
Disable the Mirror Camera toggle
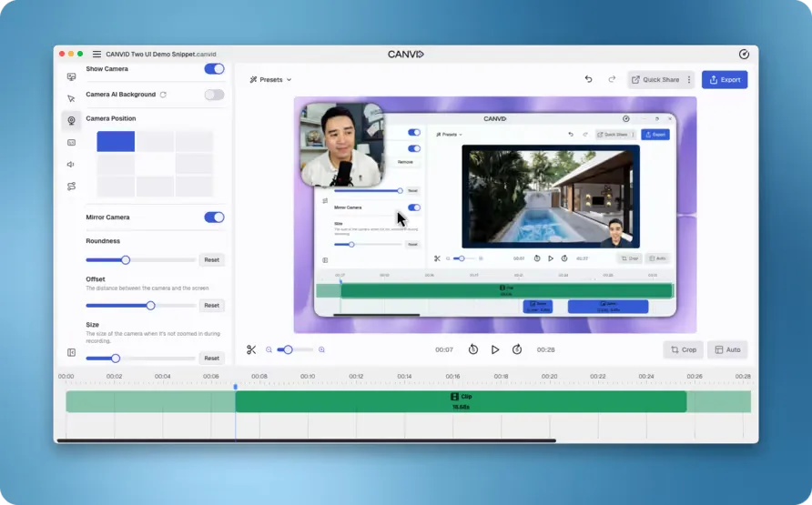[214, 217]
